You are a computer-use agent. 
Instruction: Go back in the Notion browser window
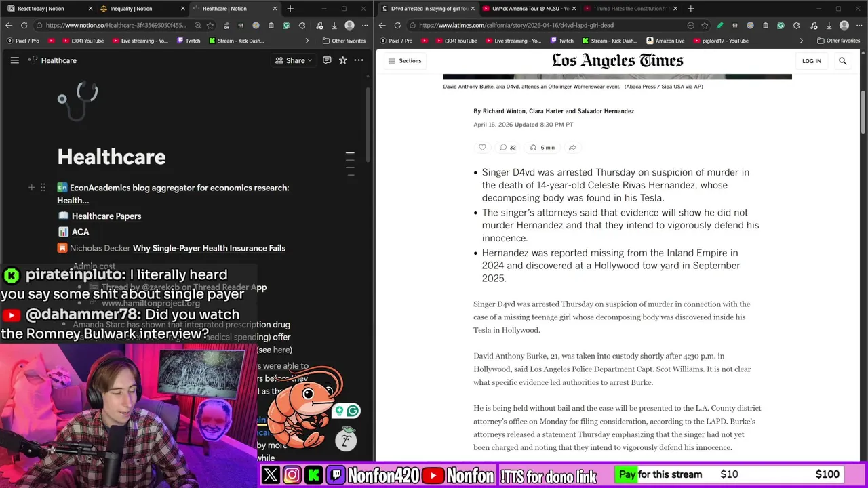(9, 25)
